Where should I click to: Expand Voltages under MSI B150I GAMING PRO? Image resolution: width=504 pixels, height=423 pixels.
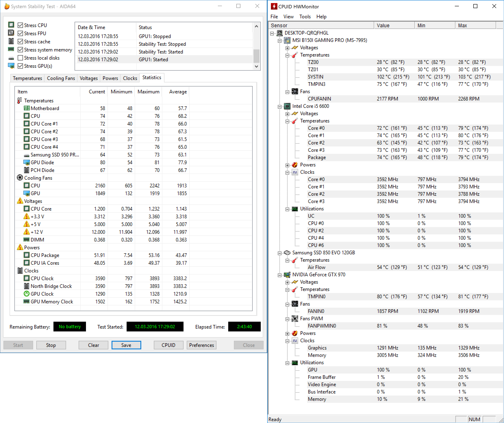(x=287, y=48)
